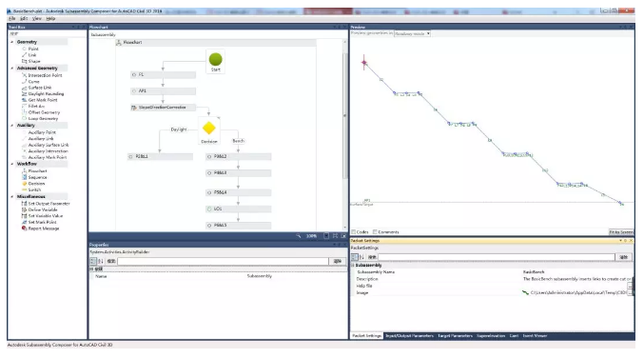This screenshot has height=358, width=644.
Task: Select the Get Mark Point tool
Action: 43,100
